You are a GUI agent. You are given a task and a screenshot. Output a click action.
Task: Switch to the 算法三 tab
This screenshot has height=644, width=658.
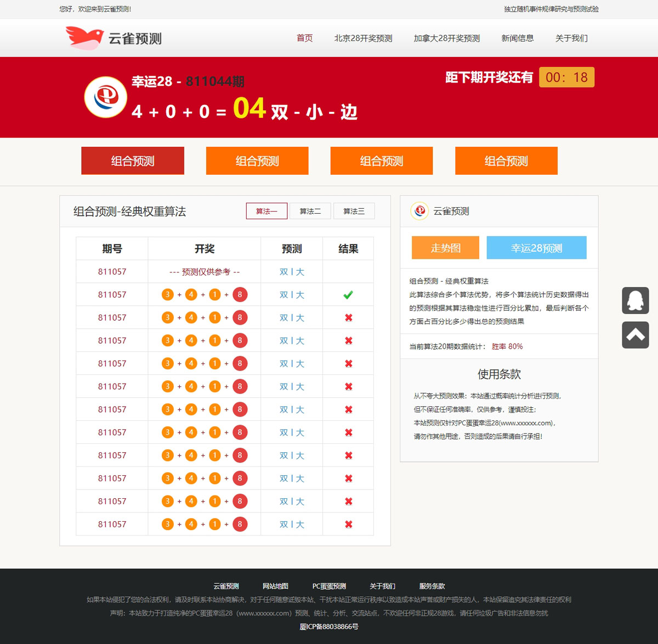[x=354, y=211]
